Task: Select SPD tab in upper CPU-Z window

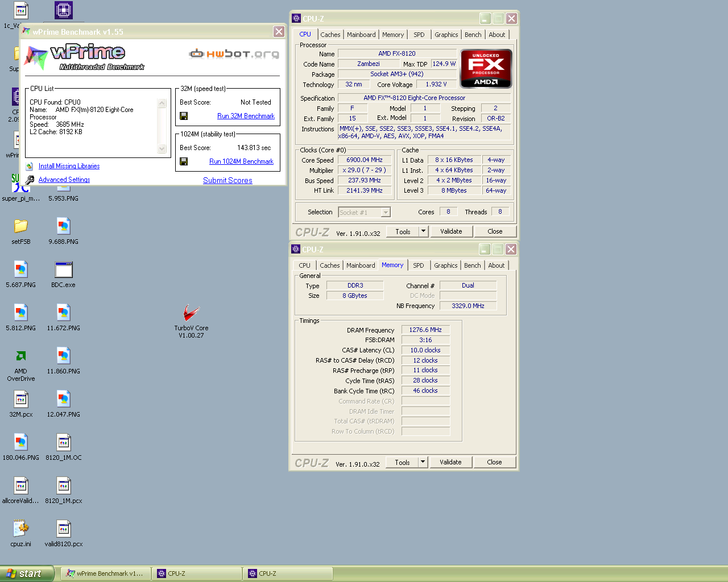Action: 419,35
